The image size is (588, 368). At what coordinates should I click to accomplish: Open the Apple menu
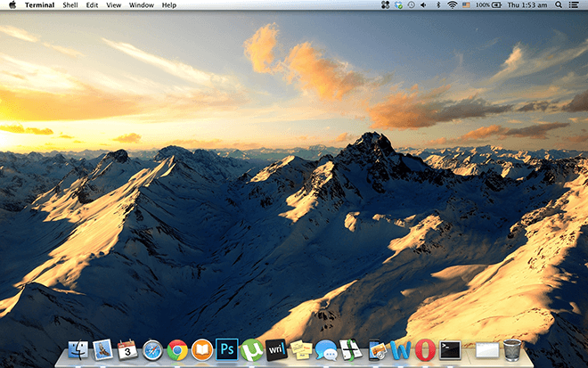tap(12, 5)
